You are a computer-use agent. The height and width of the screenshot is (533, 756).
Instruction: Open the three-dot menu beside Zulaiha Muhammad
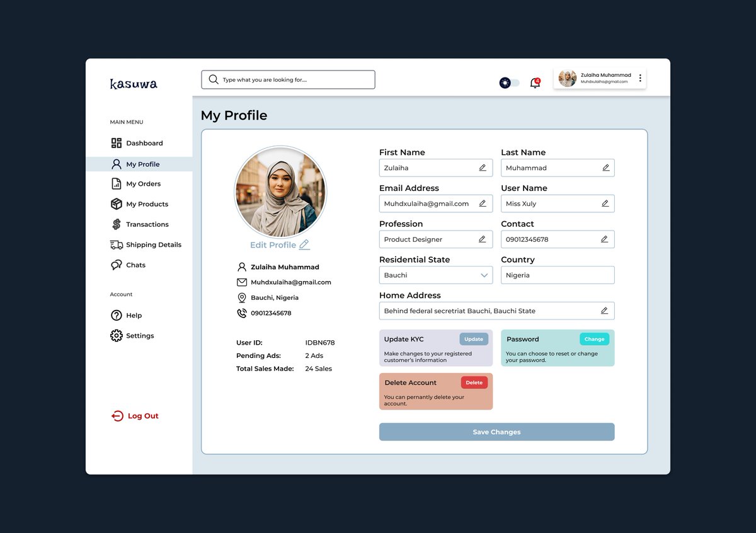click(x=640, y=78)
